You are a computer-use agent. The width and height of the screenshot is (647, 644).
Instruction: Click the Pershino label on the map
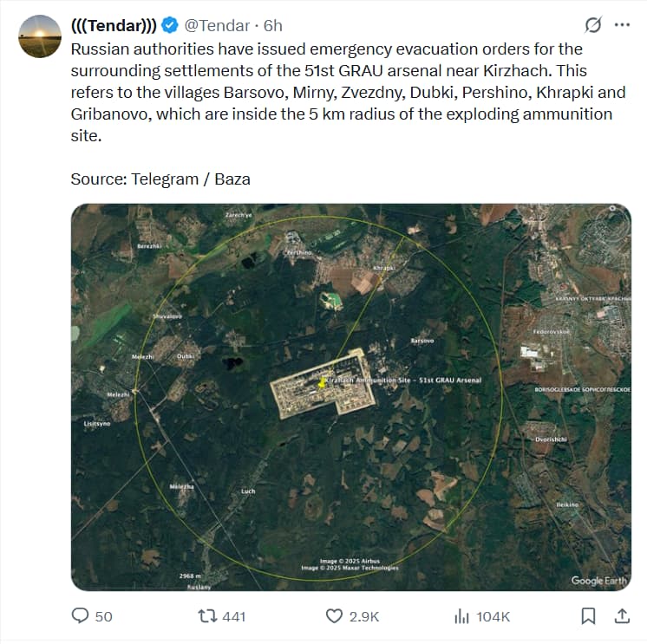[299, 252]
